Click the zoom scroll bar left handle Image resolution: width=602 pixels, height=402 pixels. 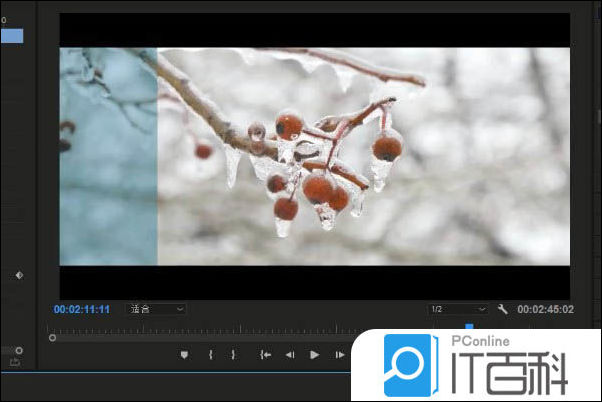[x=53, y=338]
